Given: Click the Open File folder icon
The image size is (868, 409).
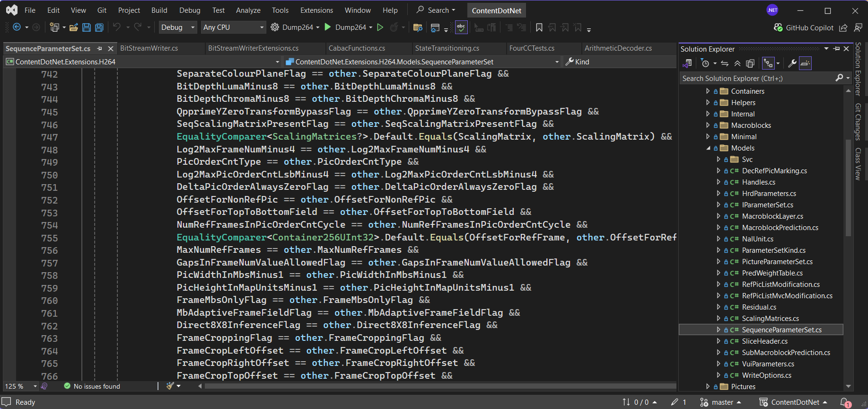Looking at the screenshot, I should (x=74, y=27).
